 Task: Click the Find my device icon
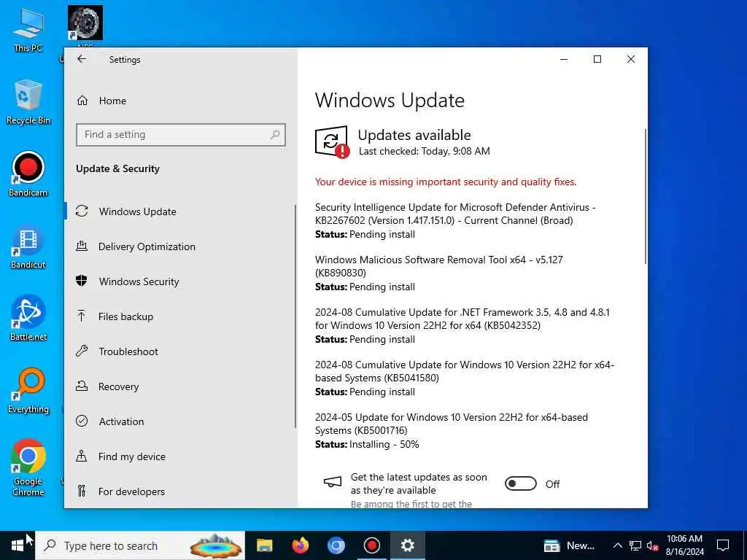[82, 456]
